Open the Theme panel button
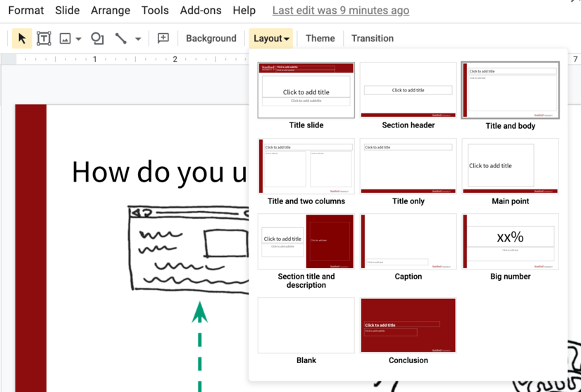 point(320,39)
